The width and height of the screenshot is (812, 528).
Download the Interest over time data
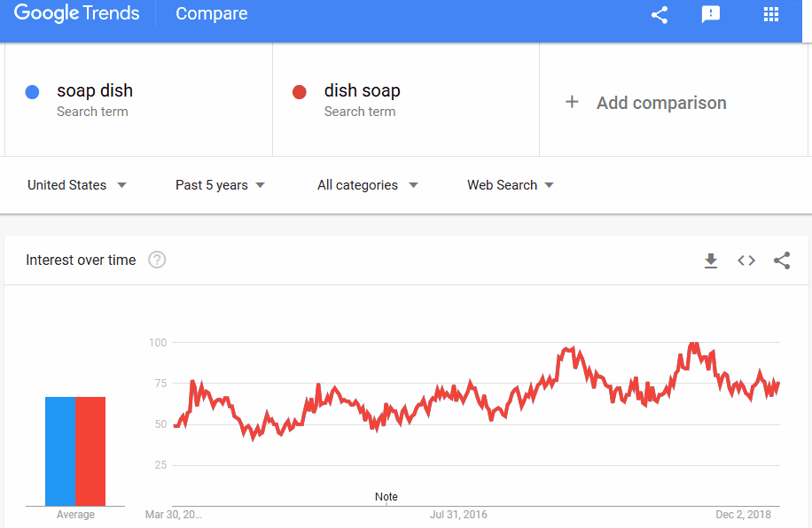pyautogui.click(x=711, y=260)
